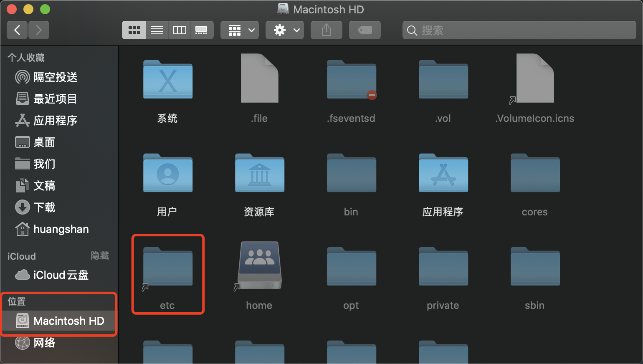Select the opt folder icon
643x364 pixels.
tap(352, 266)
